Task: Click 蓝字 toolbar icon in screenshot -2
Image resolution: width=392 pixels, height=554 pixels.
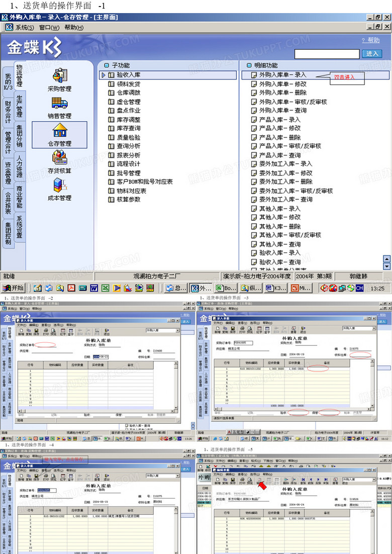Action: click(71, 331)
